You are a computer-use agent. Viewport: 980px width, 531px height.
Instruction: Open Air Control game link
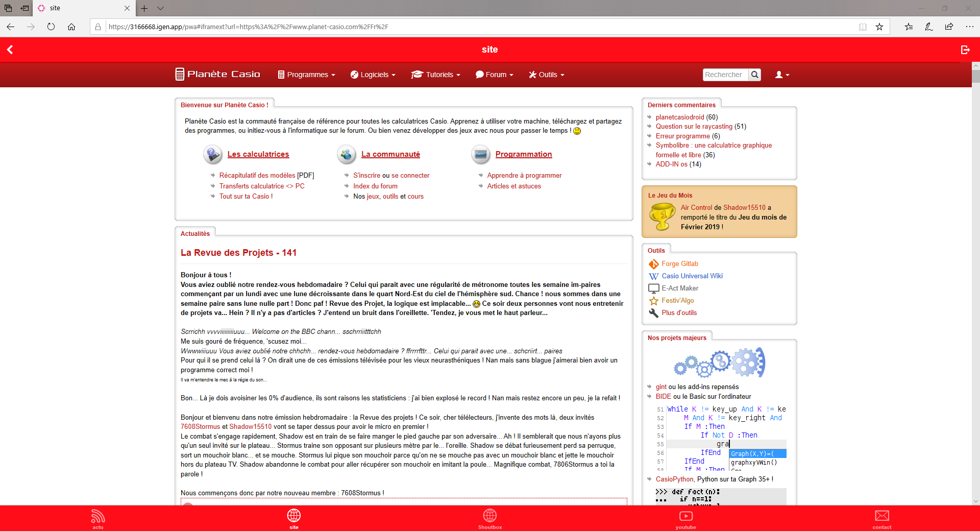(696, 207)
